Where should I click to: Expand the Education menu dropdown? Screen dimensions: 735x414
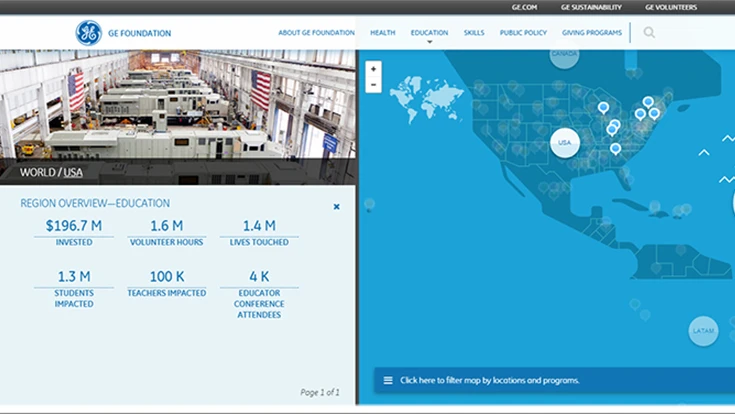click(x=429, y=33)
